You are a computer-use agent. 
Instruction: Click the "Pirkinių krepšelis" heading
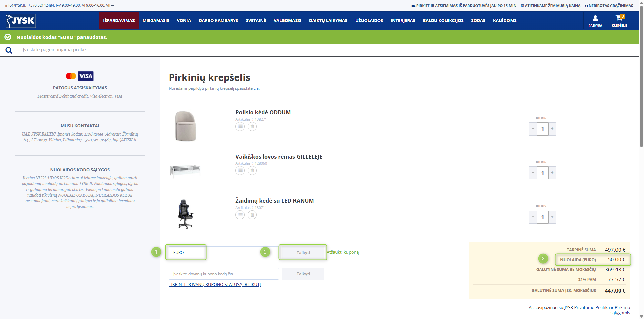pos(209,77)
